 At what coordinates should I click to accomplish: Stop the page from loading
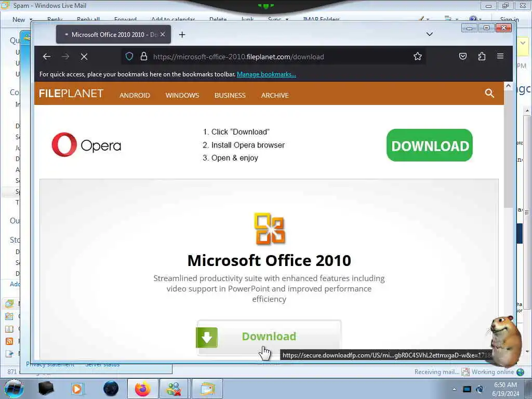84,57
